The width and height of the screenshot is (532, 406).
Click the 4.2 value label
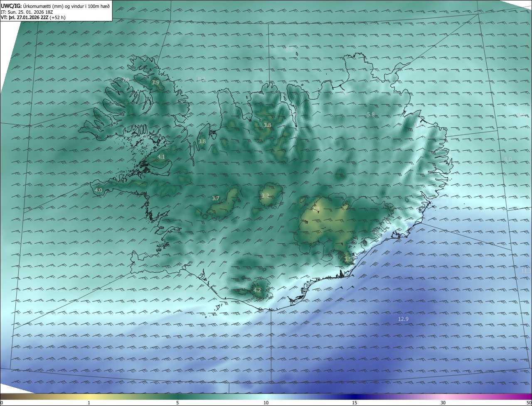pos(257,290)
